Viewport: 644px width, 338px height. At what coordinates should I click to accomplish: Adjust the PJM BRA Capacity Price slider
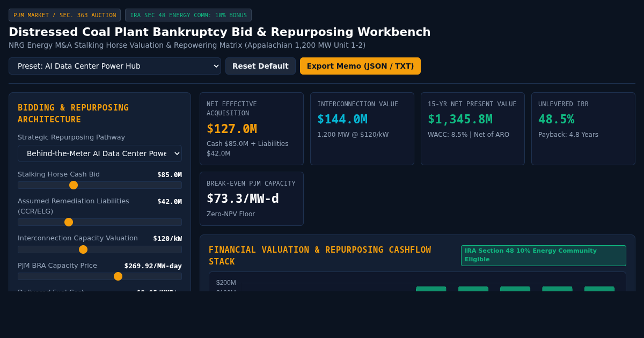(x=100, y=276)
